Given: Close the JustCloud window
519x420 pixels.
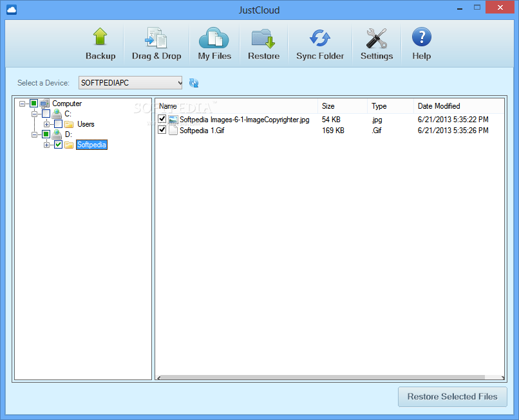Looking at the screenshot, I should [x=500, y=7].
